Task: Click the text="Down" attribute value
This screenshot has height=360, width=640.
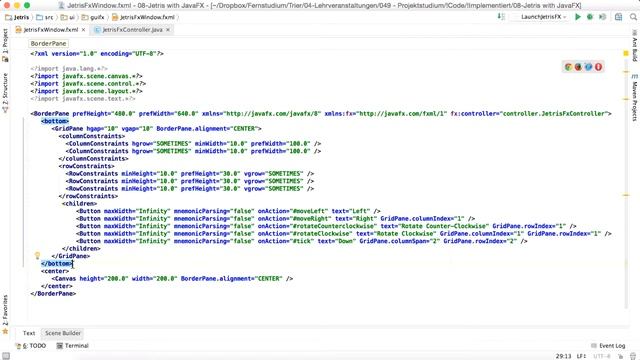Action: coord(337,241)
